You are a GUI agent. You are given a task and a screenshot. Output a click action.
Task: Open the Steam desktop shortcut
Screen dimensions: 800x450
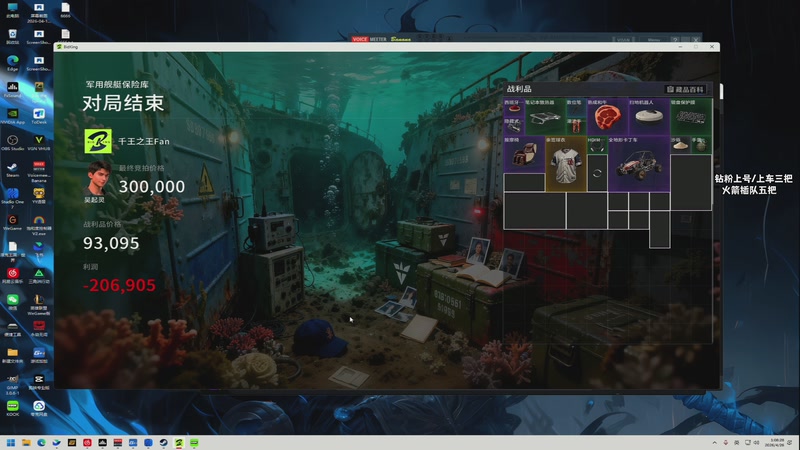(x=12, y=169)
